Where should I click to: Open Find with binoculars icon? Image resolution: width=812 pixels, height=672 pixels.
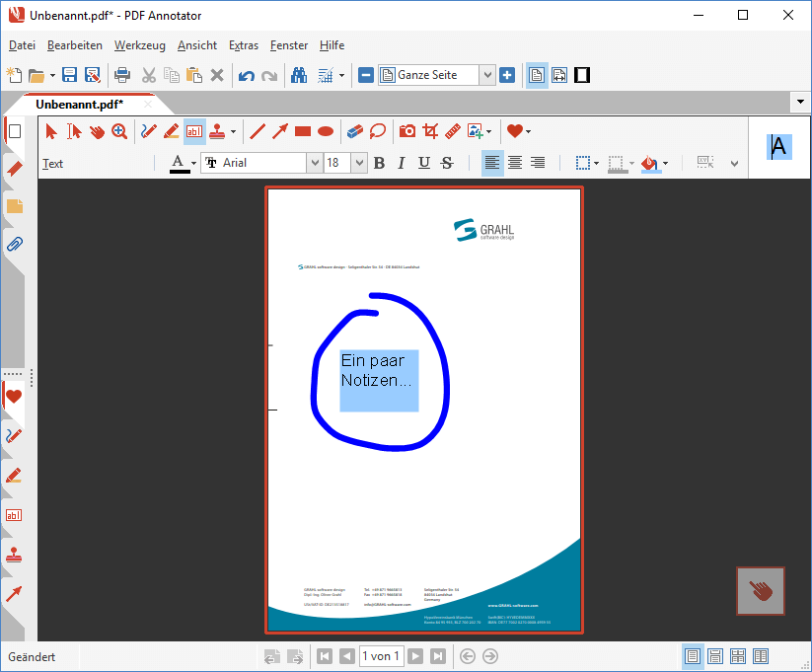[299, 75]
